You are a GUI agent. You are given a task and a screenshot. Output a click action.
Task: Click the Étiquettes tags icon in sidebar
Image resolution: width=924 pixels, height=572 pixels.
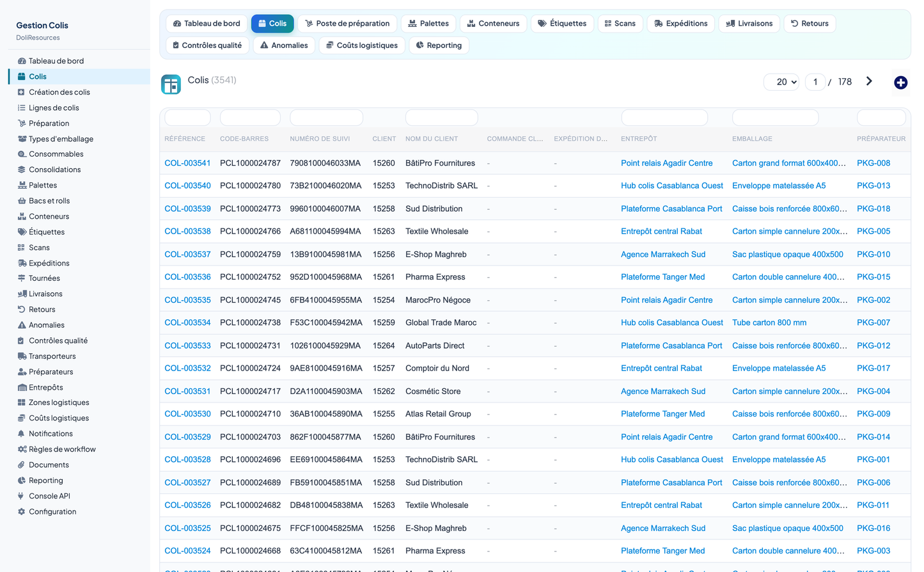coord(22,232)
